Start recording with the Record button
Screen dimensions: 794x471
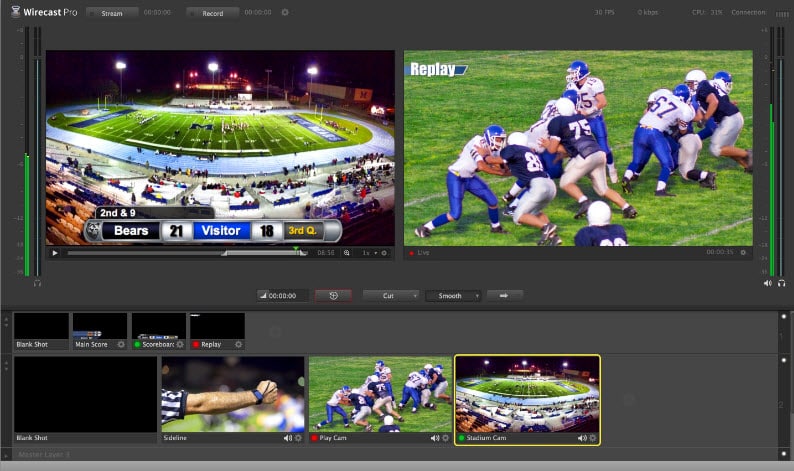[213, 13]
